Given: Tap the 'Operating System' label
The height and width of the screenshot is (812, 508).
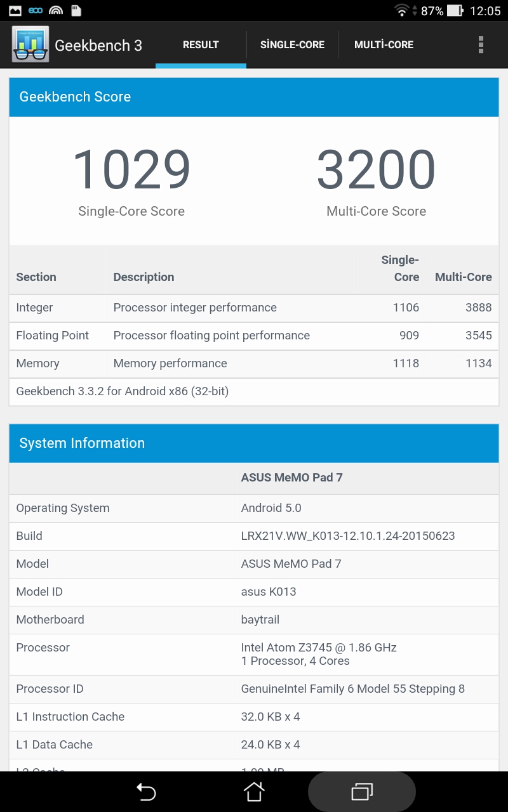Looking at the screenshot, I should [x=63, y=508].
